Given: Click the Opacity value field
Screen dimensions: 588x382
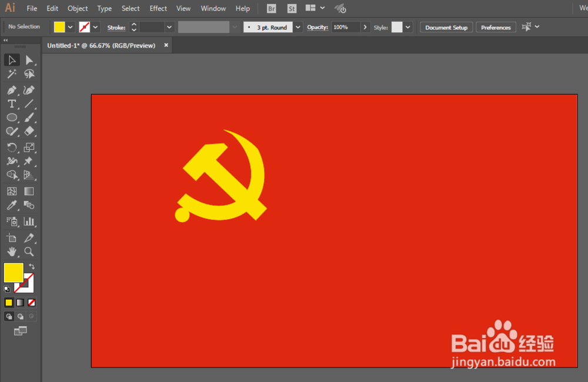Looking at the screenshot, I should (x=346, y=27).
